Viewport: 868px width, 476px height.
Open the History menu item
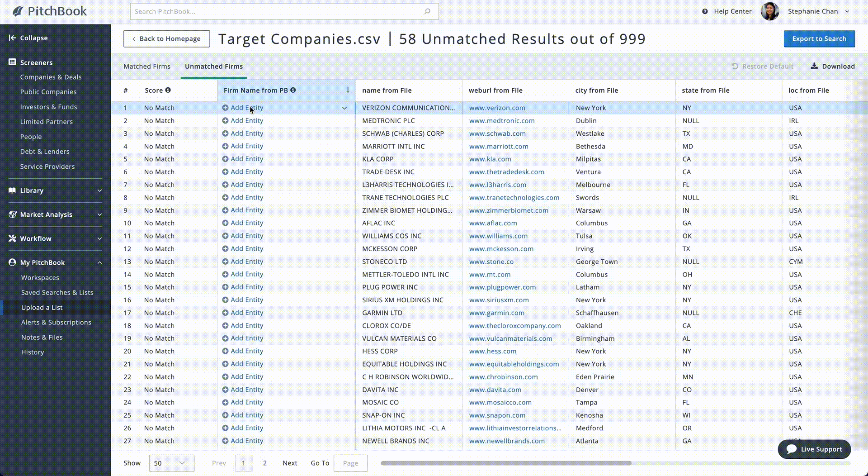click(33, 352)
